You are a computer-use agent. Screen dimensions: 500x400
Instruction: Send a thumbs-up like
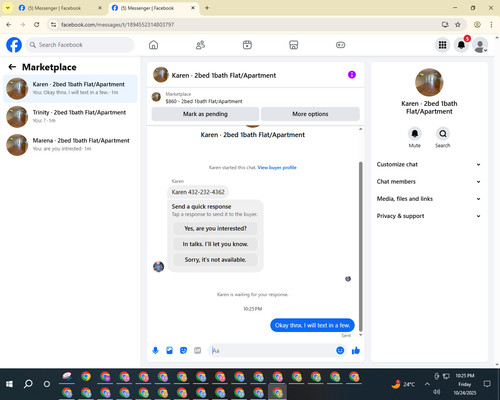tap(356, 350)
